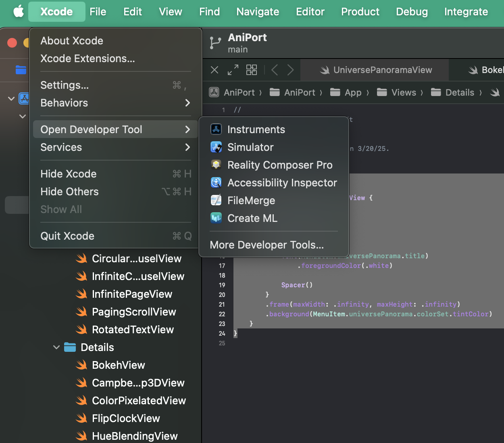Select Open Developer Tool menu entry
Image resolution: width=504 pixels, height=443 pixels.
[x=116, y=130]
